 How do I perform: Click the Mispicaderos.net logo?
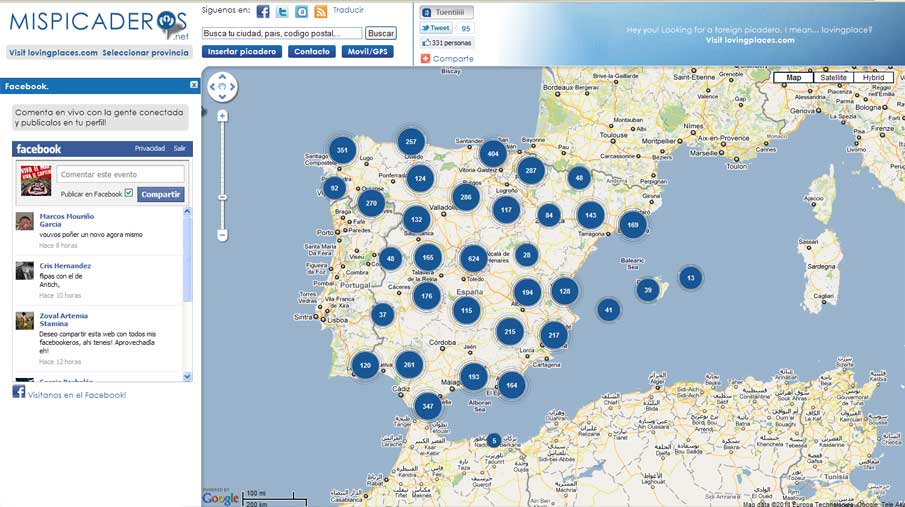[x=99, y=24]
